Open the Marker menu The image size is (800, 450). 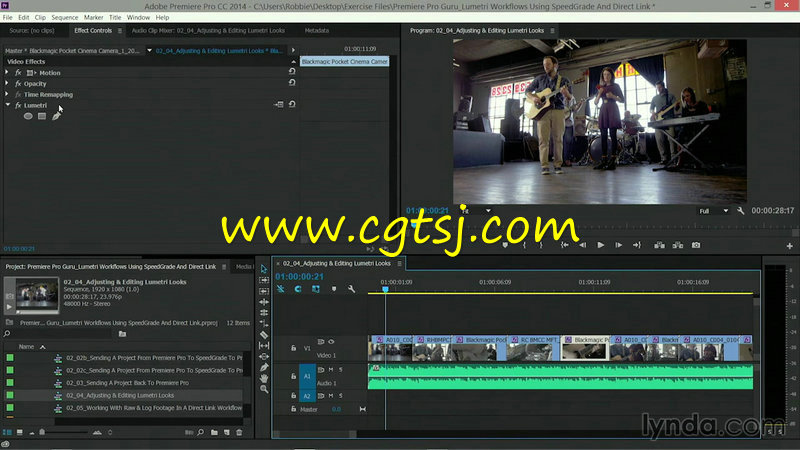click(93, 17)
